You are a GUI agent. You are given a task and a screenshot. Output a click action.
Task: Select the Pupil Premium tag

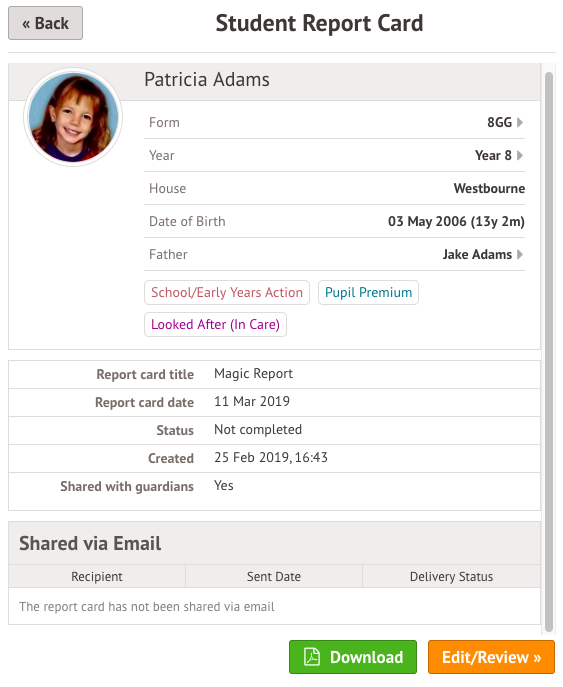(368, 292)
